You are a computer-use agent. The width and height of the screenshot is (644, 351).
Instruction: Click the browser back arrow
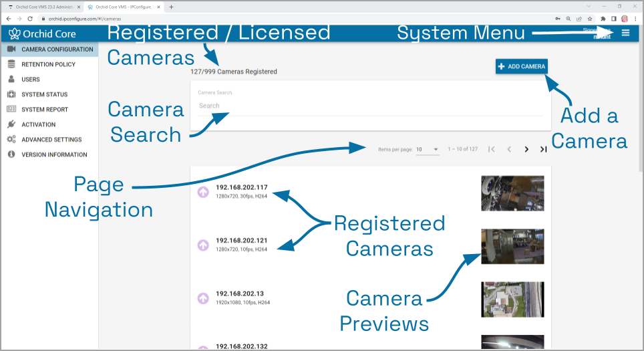pos(9,19)
